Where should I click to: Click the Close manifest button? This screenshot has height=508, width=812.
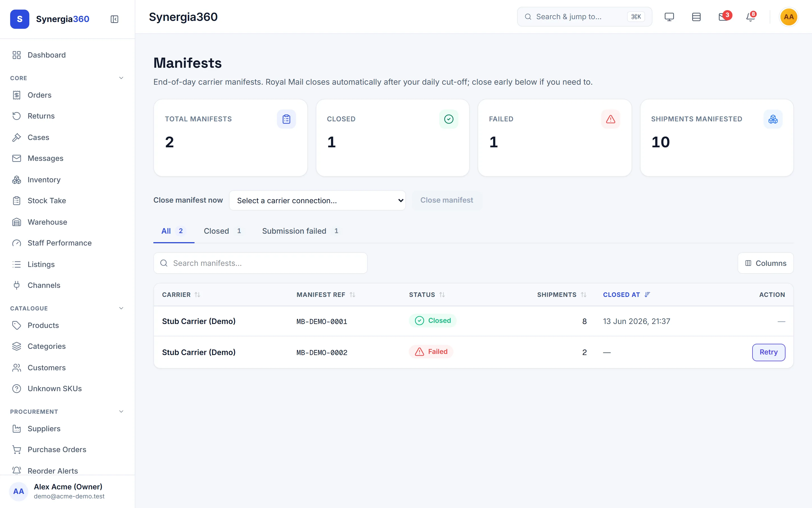click(x=447, y=200)
